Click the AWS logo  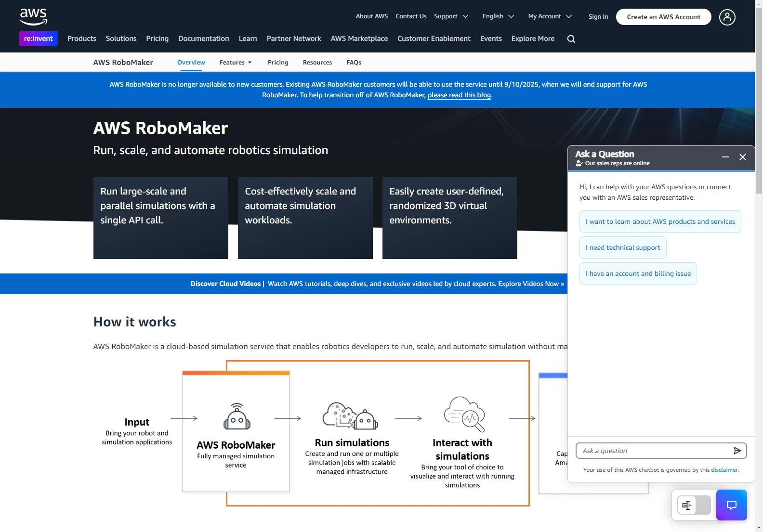tap(33, 17)
